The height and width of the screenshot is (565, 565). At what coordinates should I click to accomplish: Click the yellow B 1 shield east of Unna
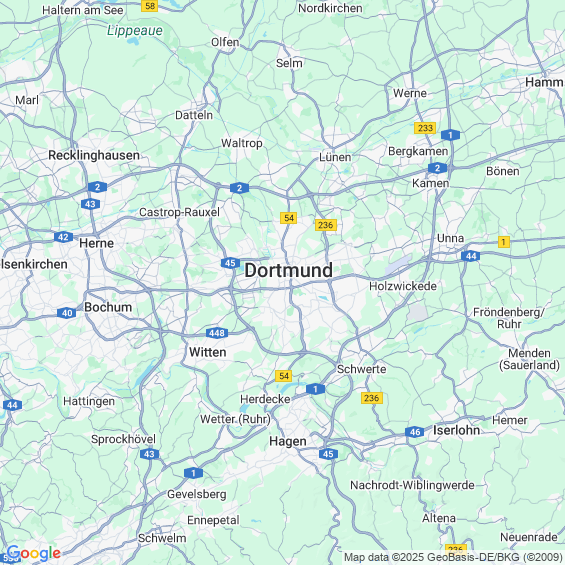[x=504, y=242]
